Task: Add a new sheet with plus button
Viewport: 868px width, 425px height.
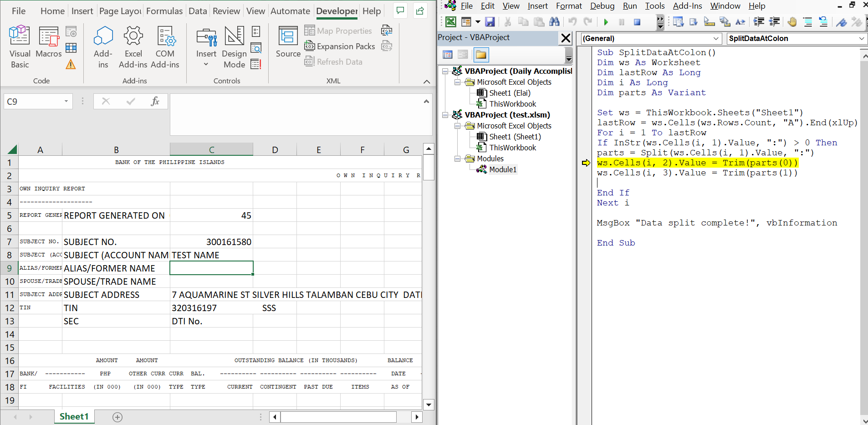Action: pyautogui.click(x=117, y=417)
